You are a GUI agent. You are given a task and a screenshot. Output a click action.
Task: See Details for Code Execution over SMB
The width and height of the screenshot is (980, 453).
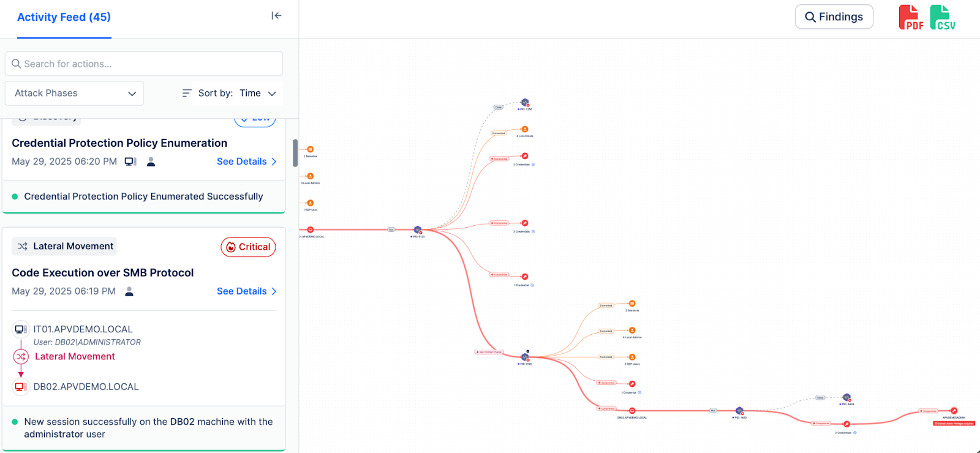pos(247,291)
